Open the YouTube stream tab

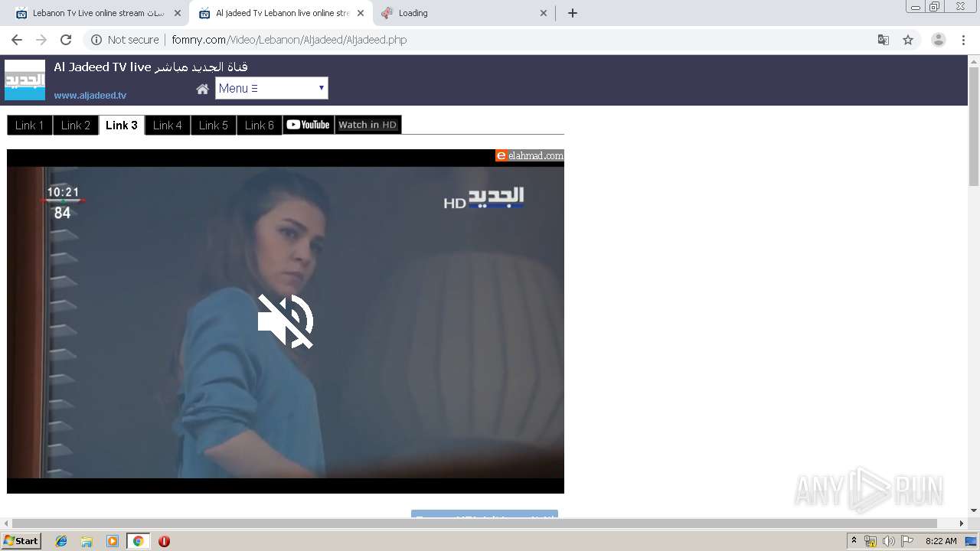coord(308,125)
